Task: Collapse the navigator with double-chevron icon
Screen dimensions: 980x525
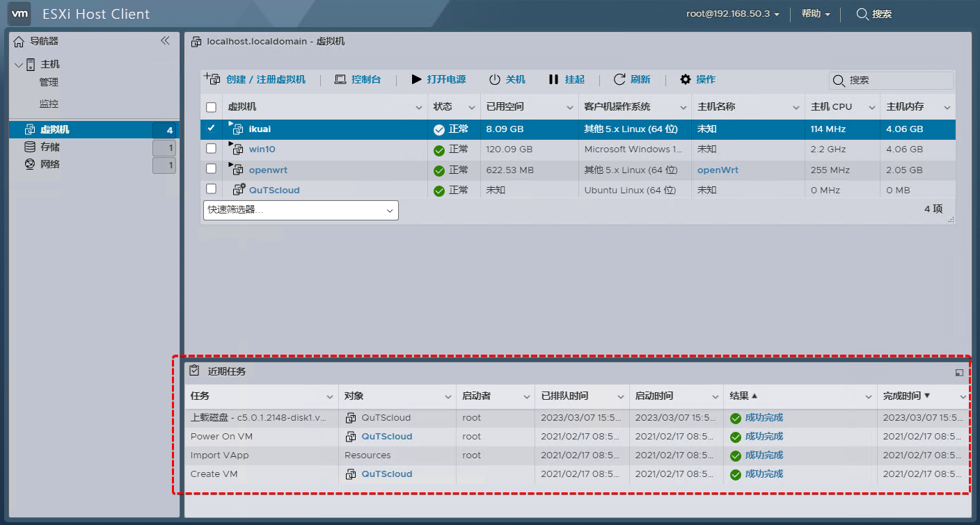Action: (165, 41)
